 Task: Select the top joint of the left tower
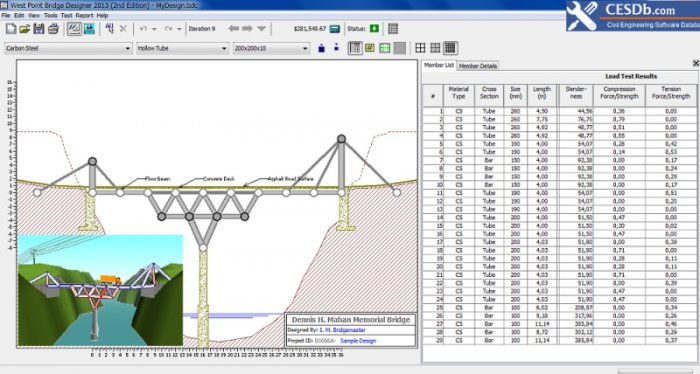pyautogui.click(x=92, y=161)
